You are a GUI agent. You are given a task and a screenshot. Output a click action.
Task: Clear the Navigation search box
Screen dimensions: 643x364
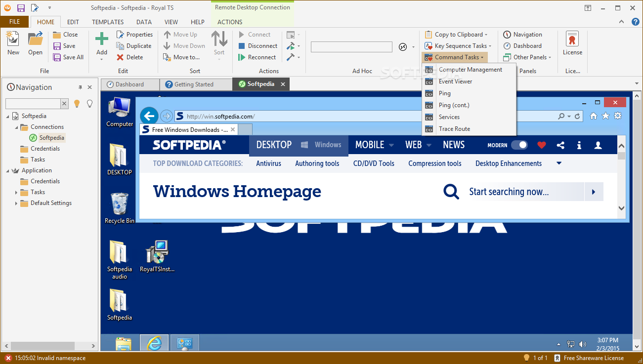[x=64, y=103]
